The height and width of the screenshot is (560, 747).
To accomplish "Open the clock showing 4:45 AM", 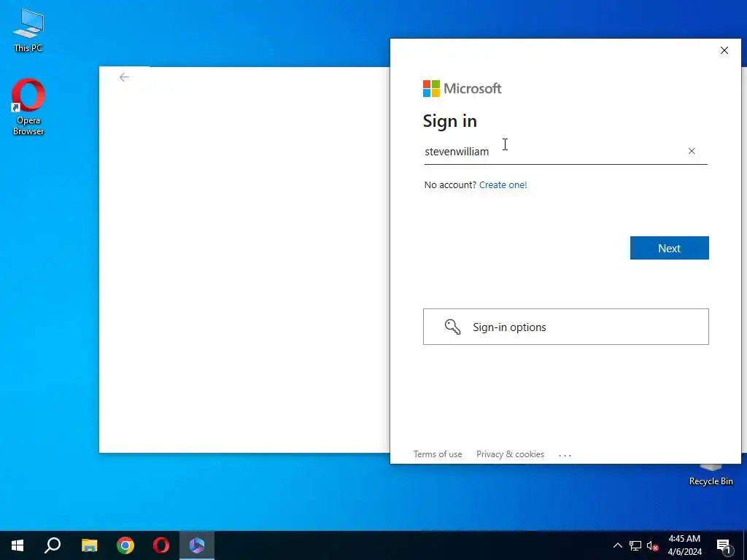I will 684,545.
